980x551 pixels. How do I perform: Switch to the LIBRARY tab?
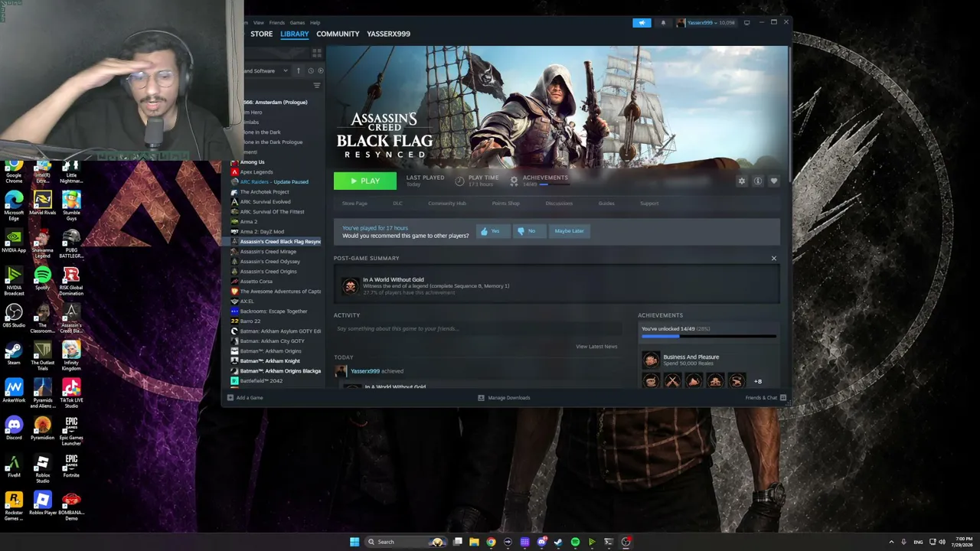point(294,34)
